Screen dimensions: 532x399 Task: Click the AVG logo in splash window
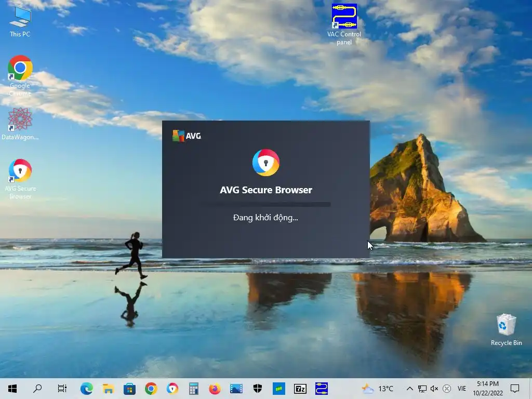tap(187, 136)
